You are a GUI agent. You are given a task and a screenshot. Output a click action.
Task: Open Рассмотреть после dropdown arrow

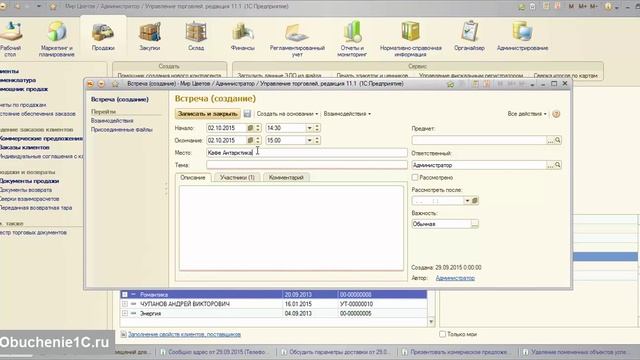click(467, 201)
